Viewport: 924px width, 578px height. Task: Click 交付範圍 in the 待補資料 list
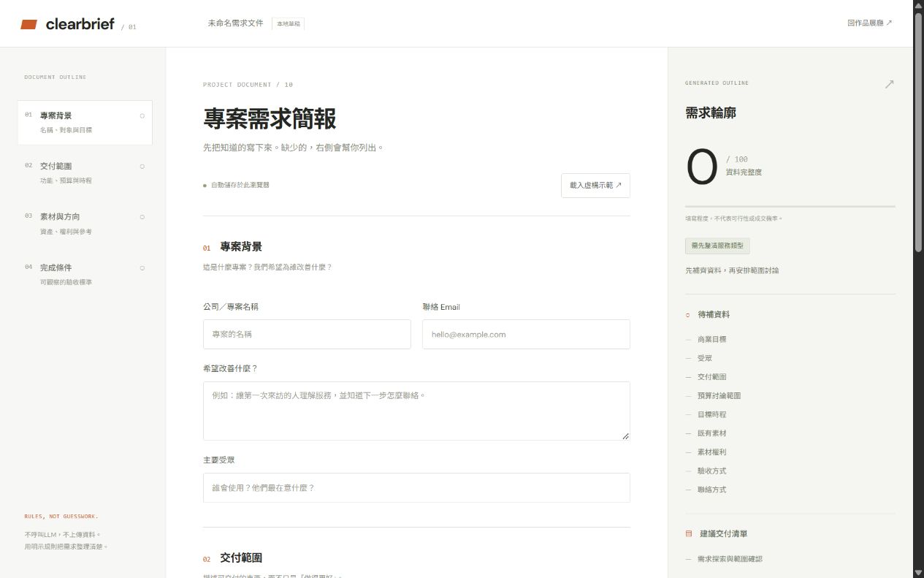point(711,377)
